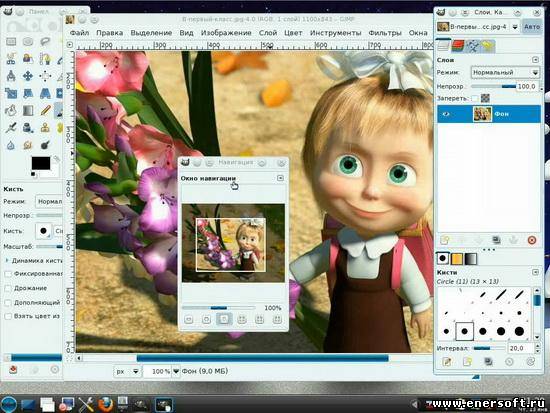Select the Perspective tool in the toolbox
Viewport: 550px width, 413px height.
pyautogui.click(x=45, y=93)
